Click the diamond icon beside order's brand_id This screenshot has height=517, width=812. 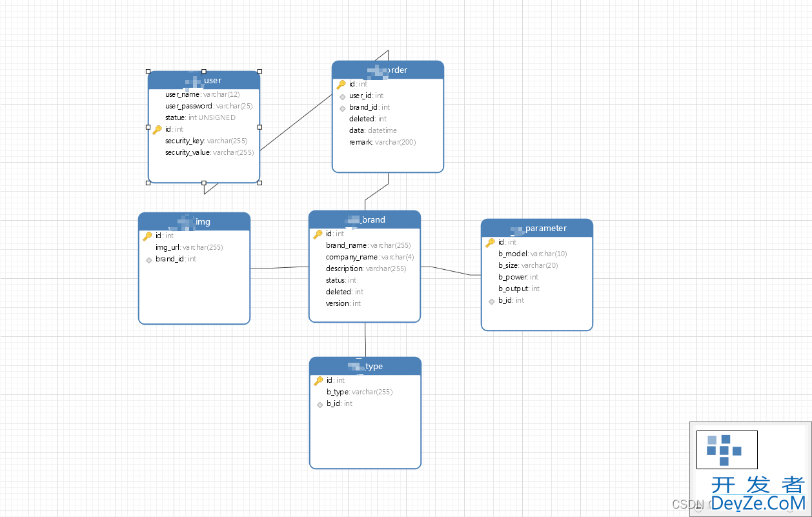(x=342, y=108)
